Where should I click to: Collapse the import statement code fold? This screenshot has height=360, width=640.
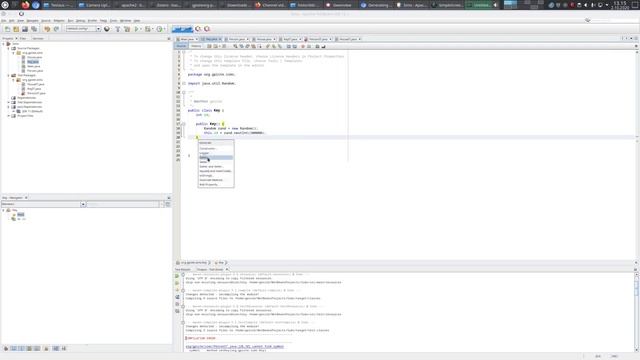(184, 84)
